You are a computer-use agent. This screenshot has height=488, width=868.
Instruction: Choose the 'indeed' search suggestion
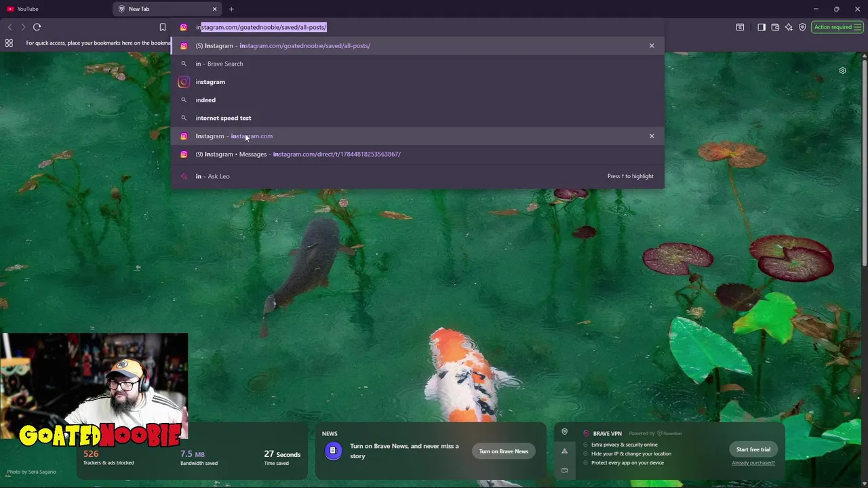tap(417, 100)
